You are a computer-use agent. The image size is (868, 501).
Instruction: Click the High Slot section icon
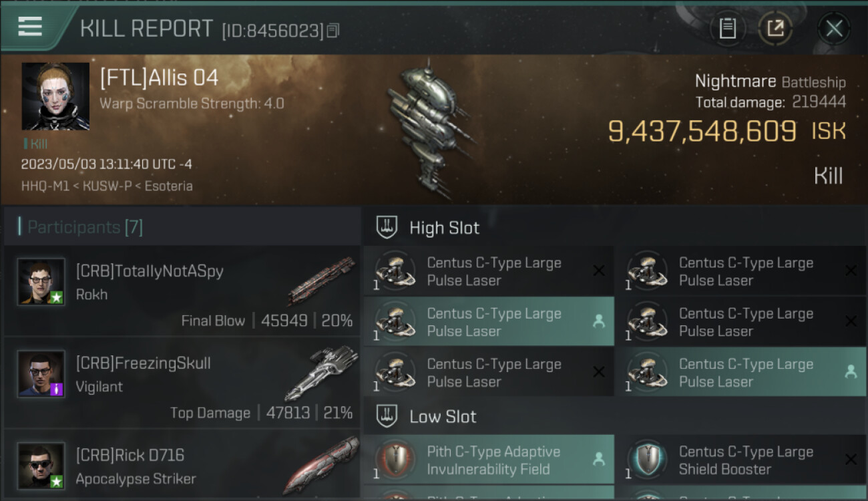coord(387,228)
